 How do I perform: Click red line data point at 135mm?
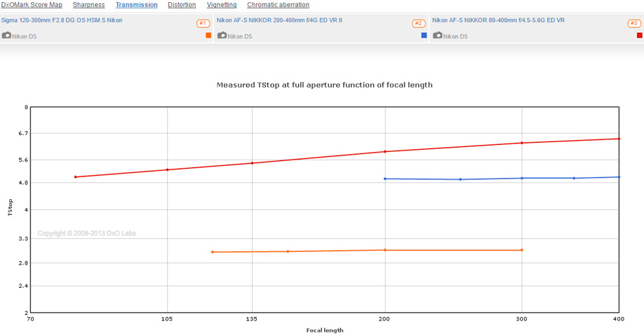(x=252, y=163)
